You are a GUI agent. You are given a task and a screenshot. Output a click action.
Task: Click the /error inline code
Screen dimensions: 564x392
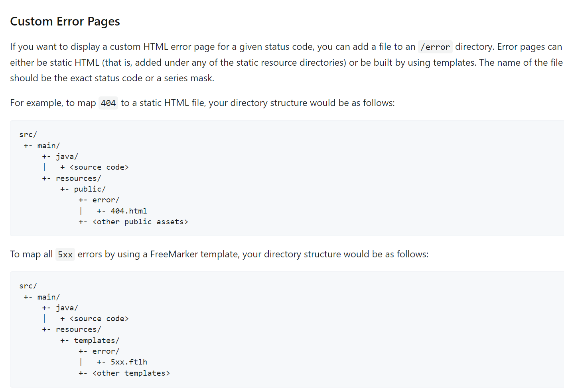click(x=435, y=47)
